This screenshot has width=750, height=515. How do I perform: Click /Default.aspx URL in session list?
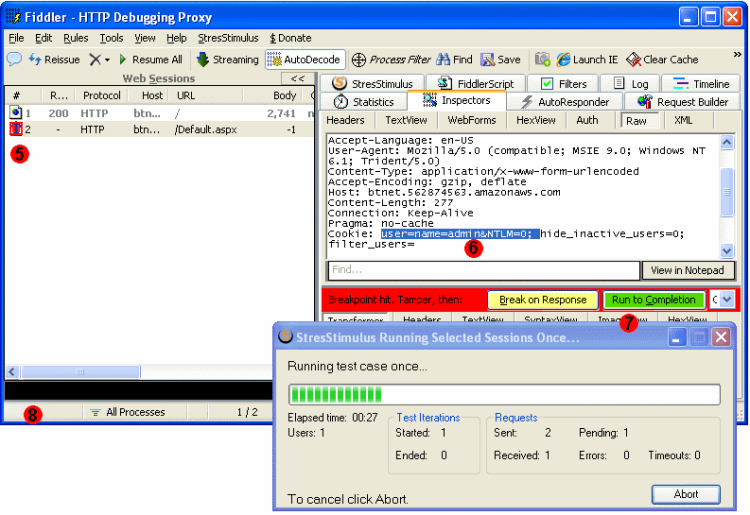(x=206, y=130)
